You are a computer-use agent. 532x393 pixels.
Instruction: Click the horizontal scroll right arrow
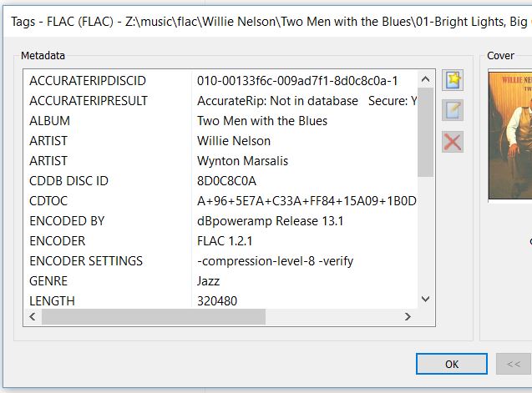tap(408, 317)
